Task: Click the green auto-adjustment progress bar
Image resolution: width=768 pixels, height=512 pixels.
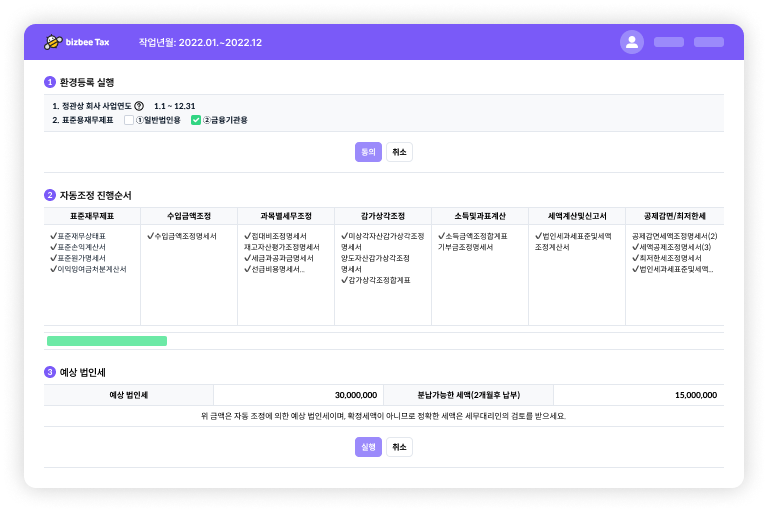Action: tap(106, 341)
